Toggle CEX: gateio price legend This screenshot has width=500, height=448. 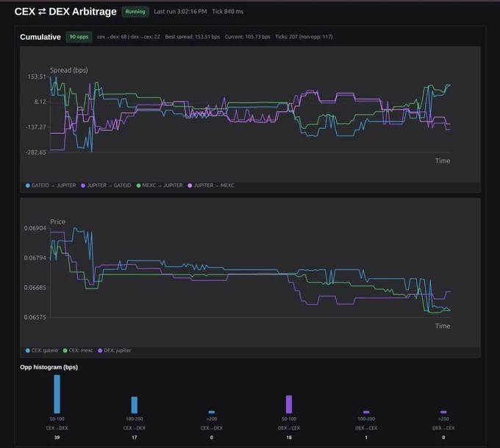[42, 350]
